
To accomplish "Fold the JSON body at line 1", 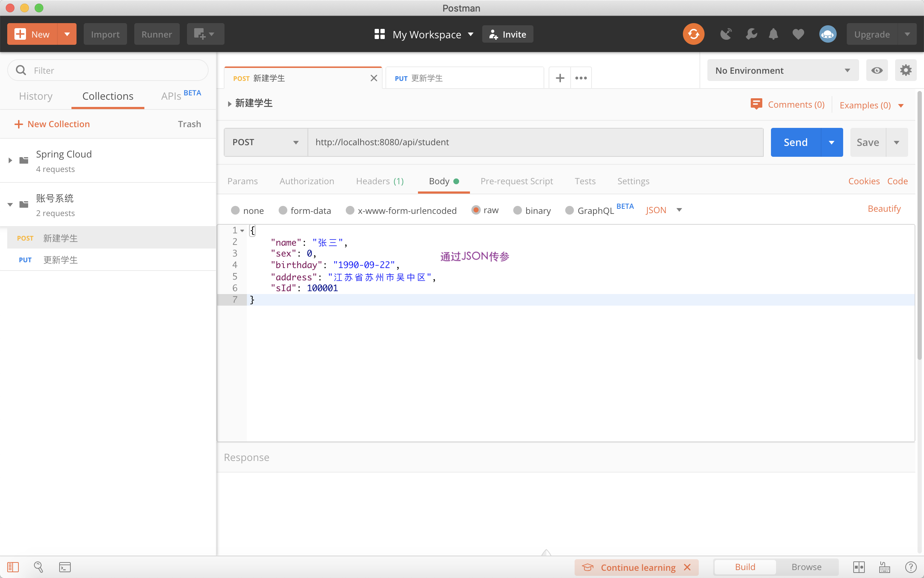I will pos(242,230).
